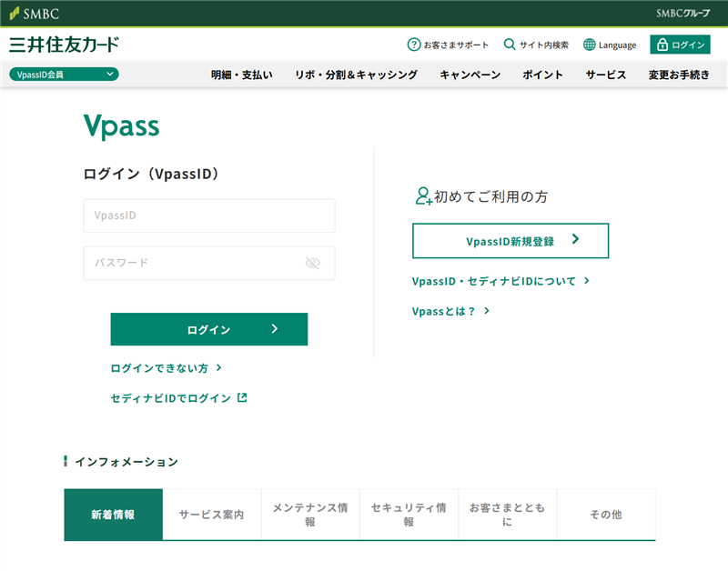The height and width of the screenshot is (571, 728).
Task: Open Vpassとは？ link
Action: pyautogui.click(x=444, y=311)
